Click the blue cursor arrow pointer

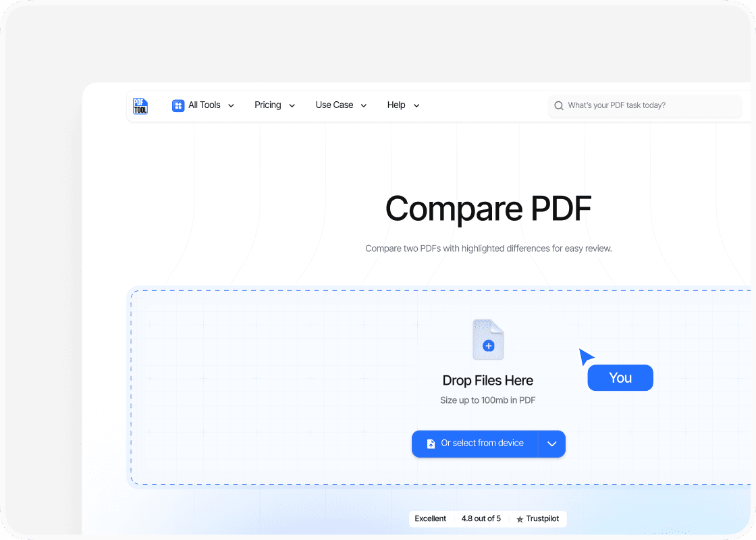(586, 356)
